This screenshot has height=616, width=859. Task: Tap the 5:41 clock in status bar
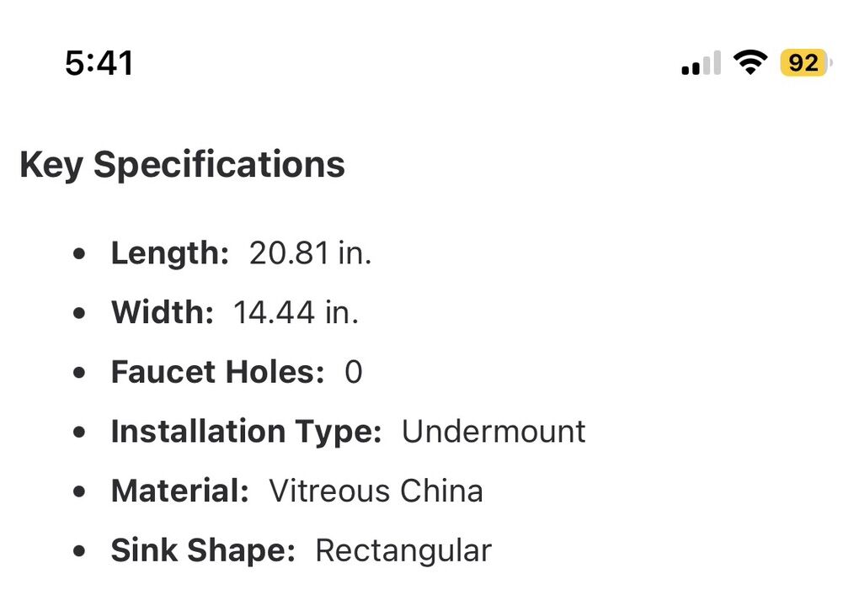coord(99,63)
